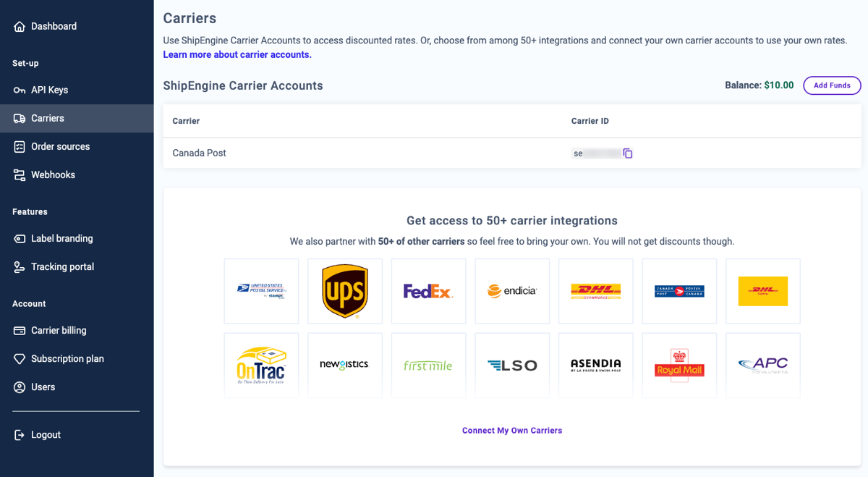Click the Tracking portal icon

(20, 267)
